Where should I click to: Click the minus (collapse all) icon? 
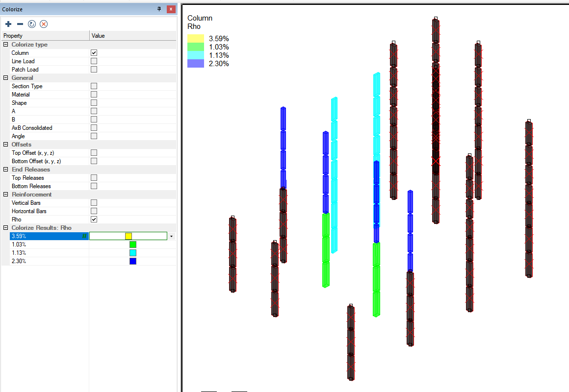click(x=20, y=24)
